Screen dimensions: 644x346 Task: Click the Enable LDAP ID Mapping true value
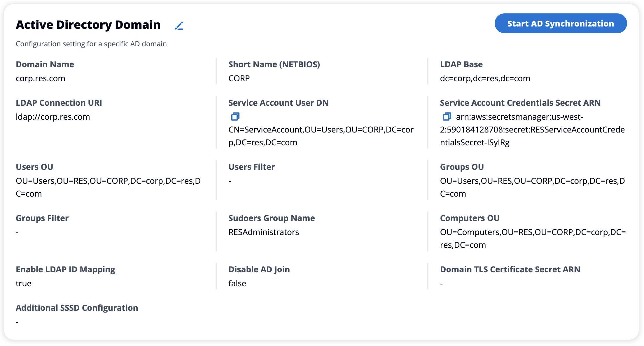click(23, 283)
